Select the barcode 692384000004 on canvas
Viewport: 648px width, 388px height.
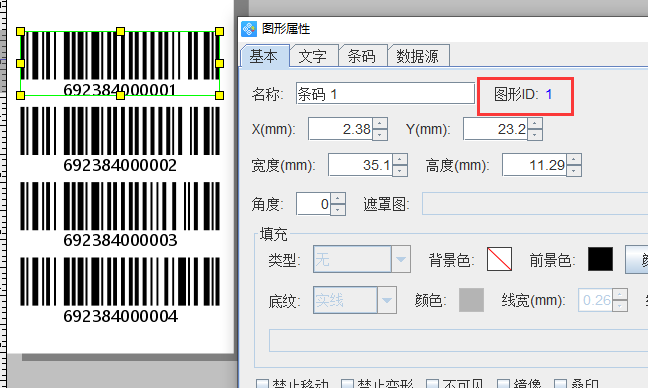coord(120,290)
